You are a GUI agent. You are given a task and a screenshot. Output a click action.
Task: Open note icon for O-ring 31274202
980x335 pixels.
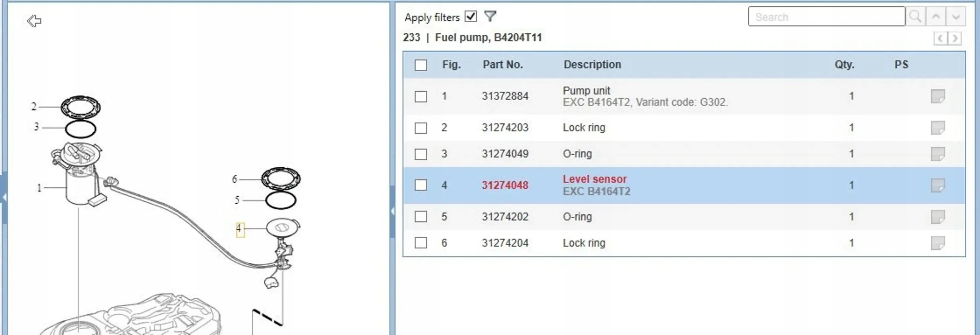[x=938, y=217]
